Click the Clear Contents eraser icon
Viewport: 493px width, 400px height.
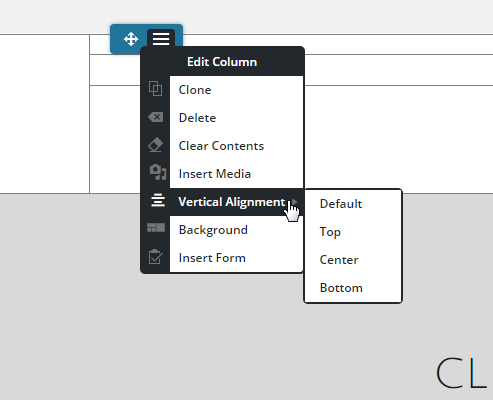pyautogui.click(x=155, y=145)
